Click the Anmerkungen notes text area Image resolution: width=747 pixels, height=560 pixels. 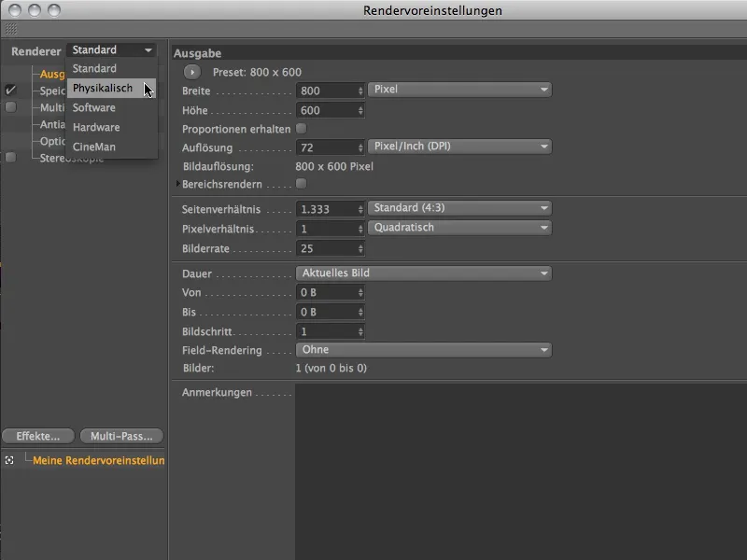(521, 471)
